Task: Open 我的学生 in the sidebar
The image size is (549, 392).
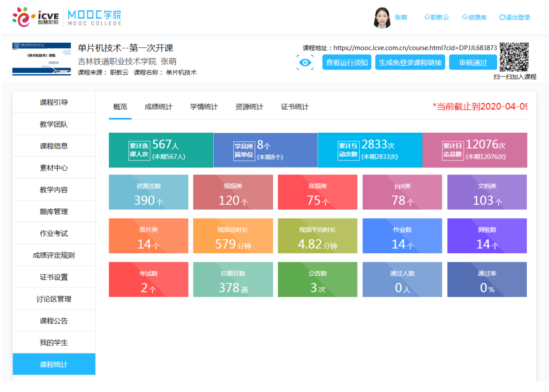Action: pos(54,343)
